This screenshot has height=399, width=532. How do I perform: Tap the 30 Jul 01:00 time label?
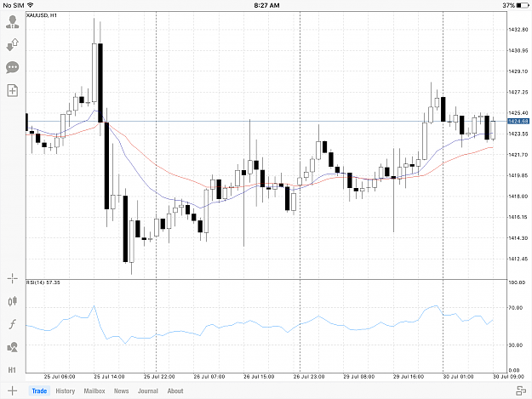pyautogui.click(x=458, y=377)
